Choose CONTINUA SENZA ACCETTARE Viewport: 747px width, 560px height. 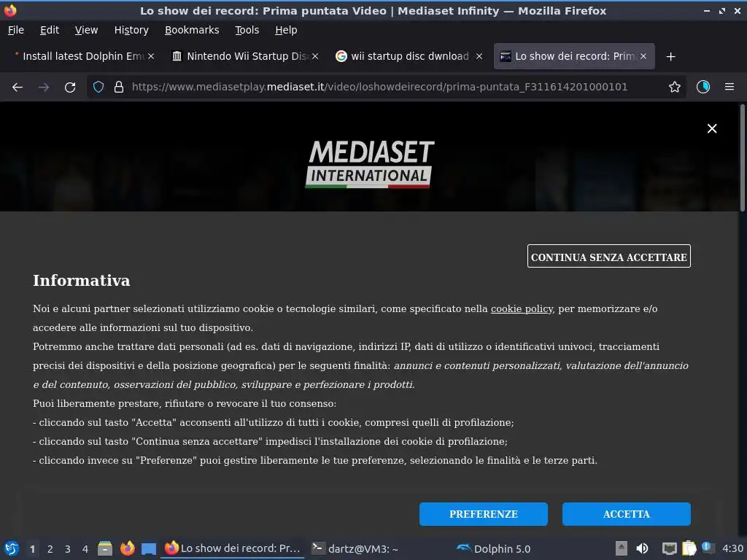608,256
